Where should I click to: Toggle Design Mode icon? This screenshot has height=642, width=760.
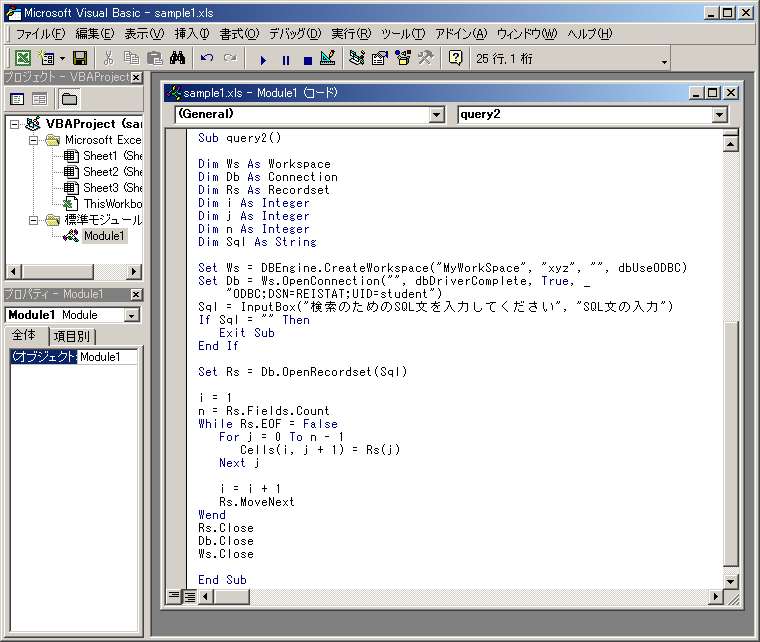pyautogui.click(x=328, y=59)
